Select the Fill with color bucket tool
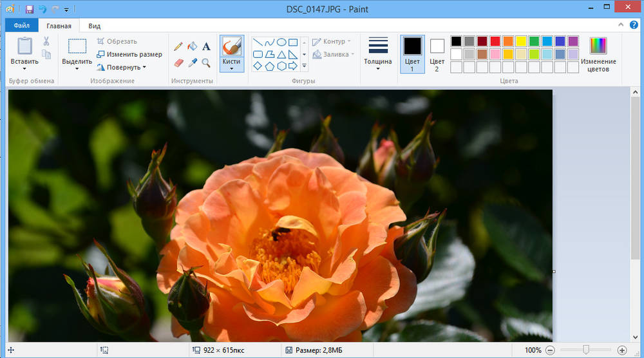 pos(193,46)
